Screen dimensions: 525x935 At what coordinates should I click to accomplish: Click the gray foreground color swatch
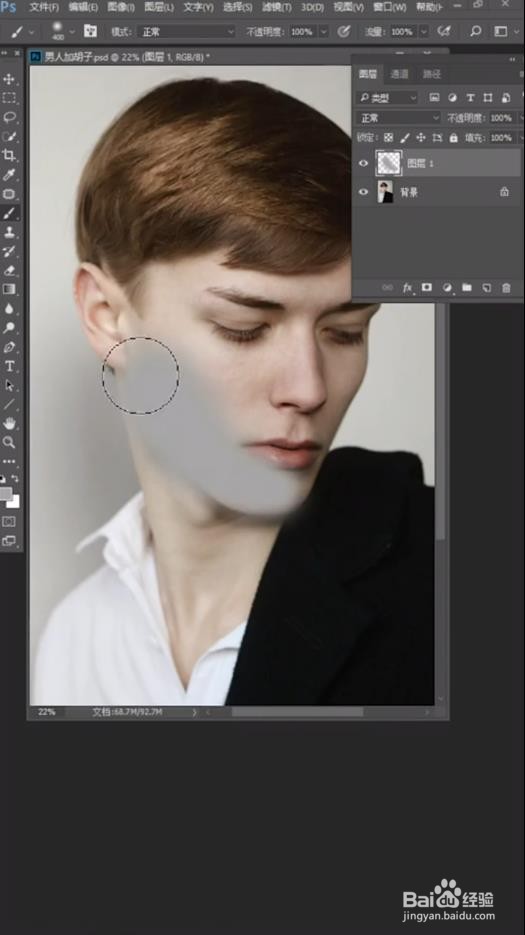point(5,493)
